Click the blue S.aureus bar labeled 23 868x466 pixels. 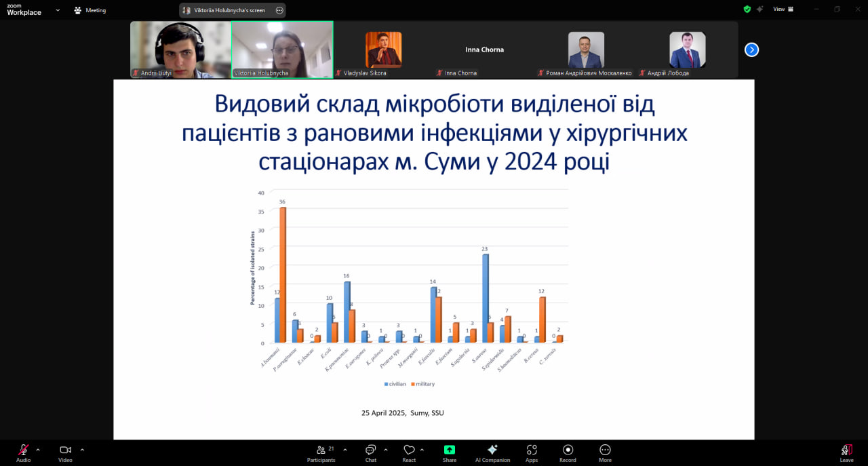coord(486,298)
